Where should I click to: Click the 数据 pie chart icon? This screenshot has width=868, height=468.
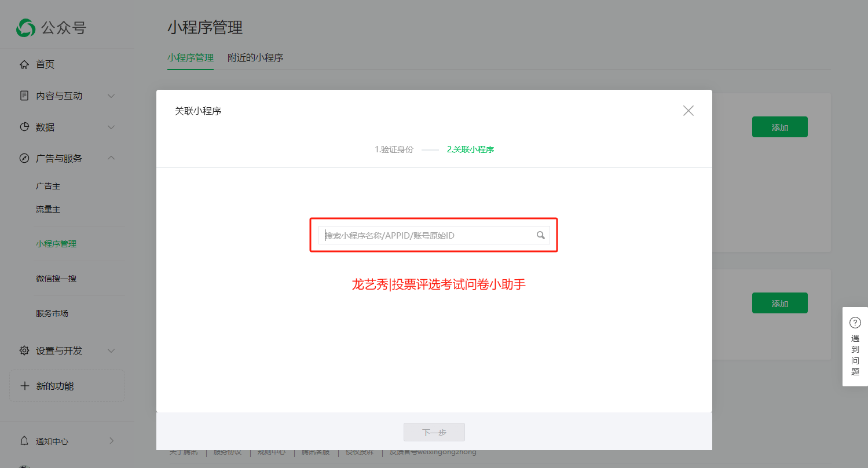pyautogui.click(x=24, y=127)
